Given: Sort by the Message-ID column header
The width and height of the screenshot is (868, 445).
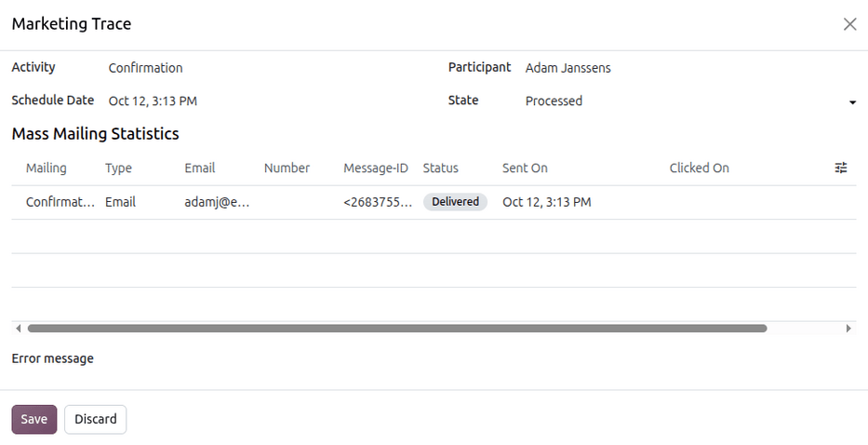Looking at the screenshot, I should click(x=375, y=168).
